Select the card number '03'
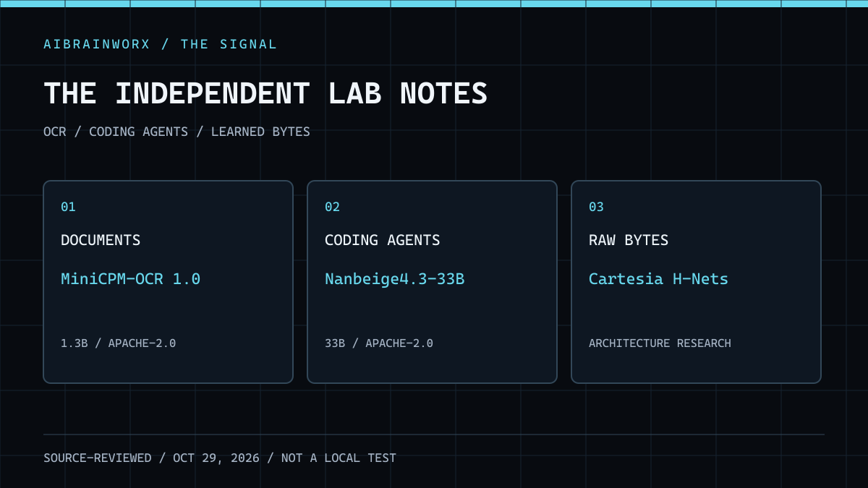This screenshot has width=868, height=488. click(596, 207)
